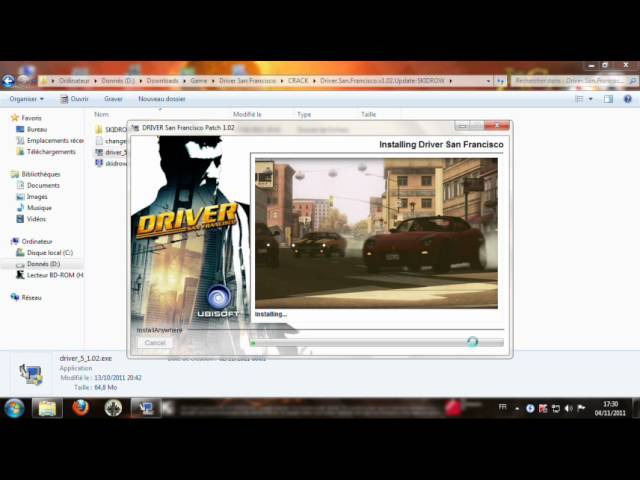Launch Firefox from the taskbar

click(80, 408)
